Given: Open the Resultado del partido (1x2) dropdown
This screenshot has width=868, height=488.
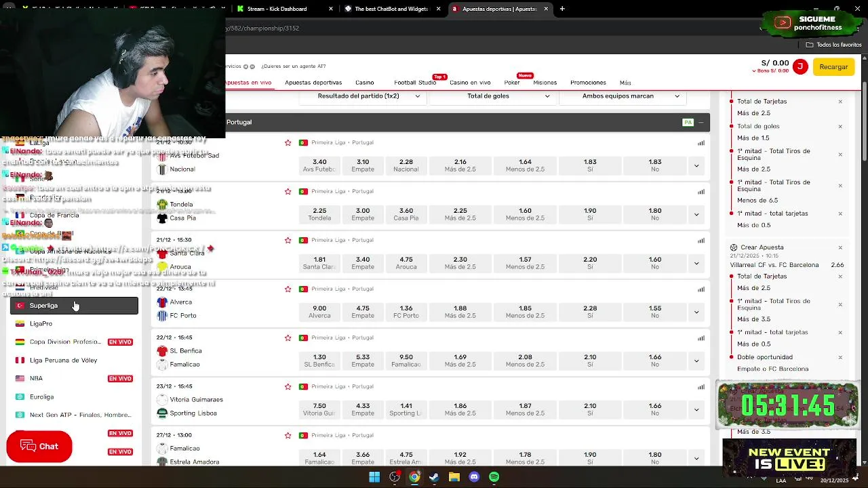Looking at the screenshot, I should pos(369,96).
